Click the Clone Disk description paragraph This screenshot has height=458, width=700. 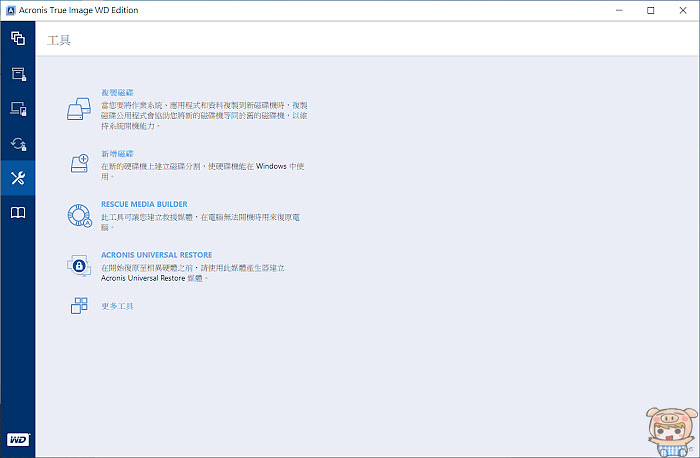(x=204, y=116)
